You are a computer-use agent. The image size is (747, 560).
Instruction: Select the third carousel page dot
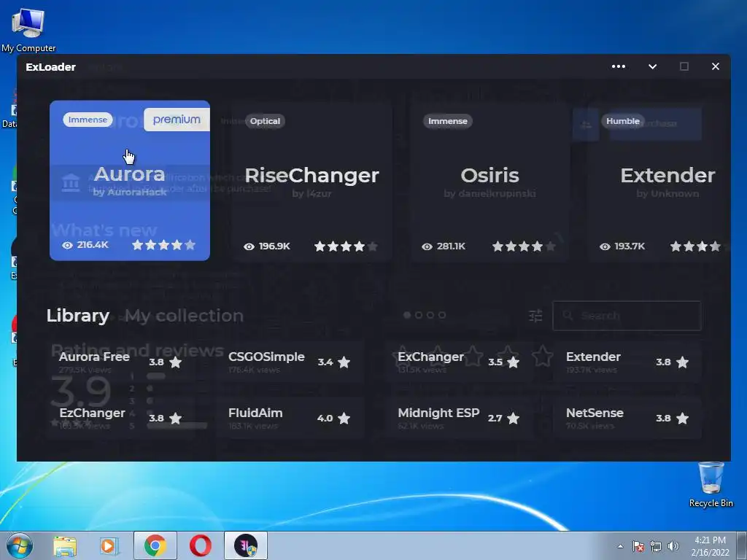click(x=430, y=315)
